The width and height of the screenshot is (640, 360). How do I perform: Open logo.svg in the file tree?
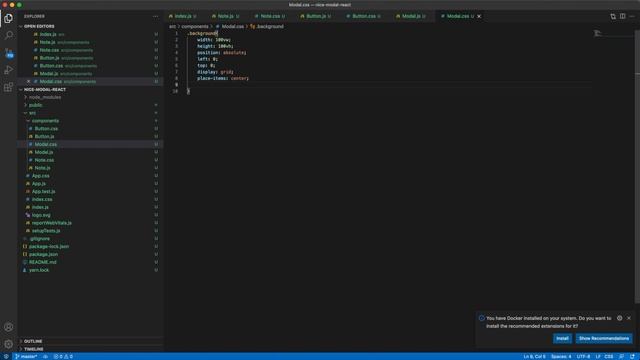click(41, 215)
